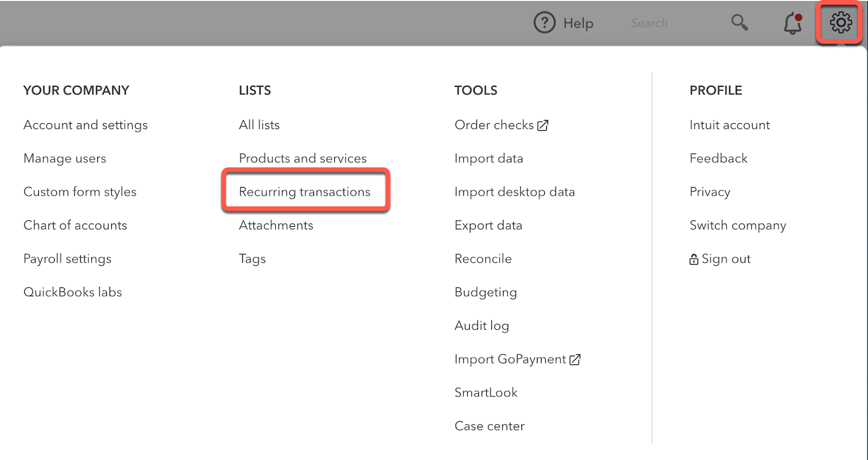Click the Settings gear icon
This screenshot has width=868, height=460.
click(840, 23)
